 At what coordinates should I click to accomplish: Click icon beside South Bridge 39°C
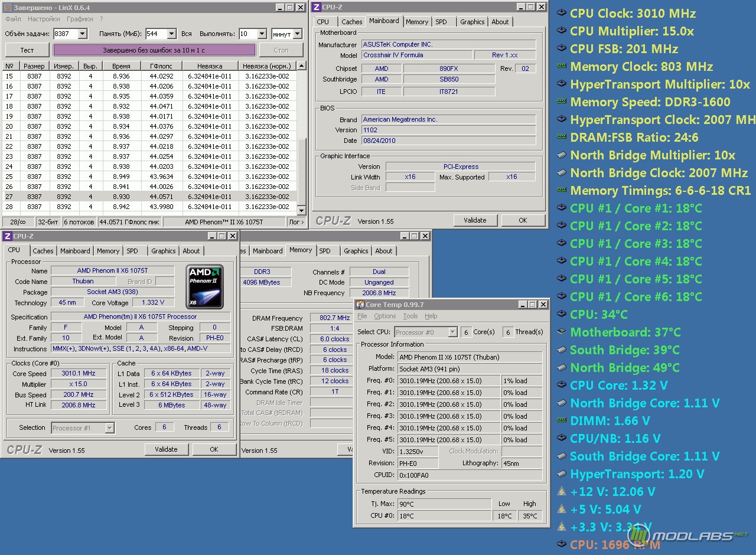point(562,350)
